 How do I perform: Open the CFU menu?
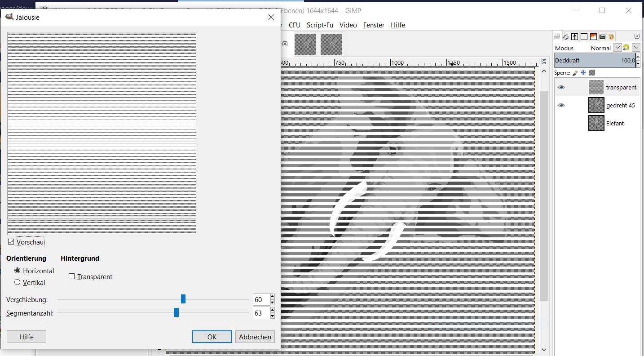click(295, 25)
